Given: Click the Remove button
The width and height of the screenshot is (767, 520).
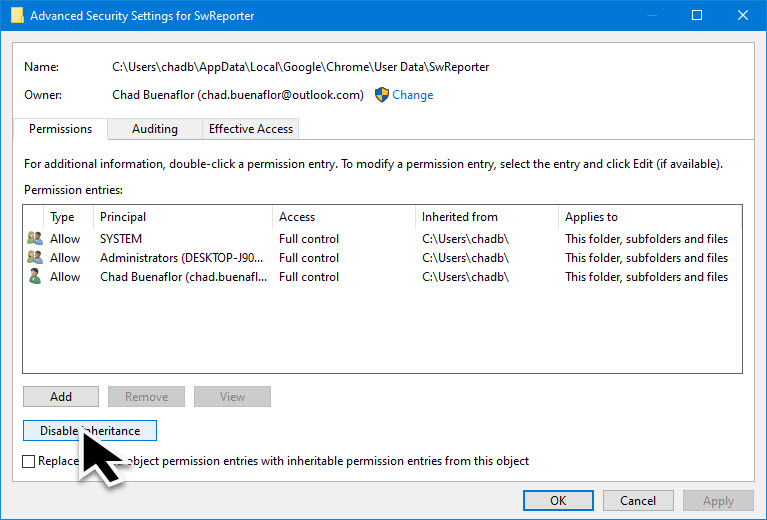Looking at the screenshot, I should [x=146, y=396].
